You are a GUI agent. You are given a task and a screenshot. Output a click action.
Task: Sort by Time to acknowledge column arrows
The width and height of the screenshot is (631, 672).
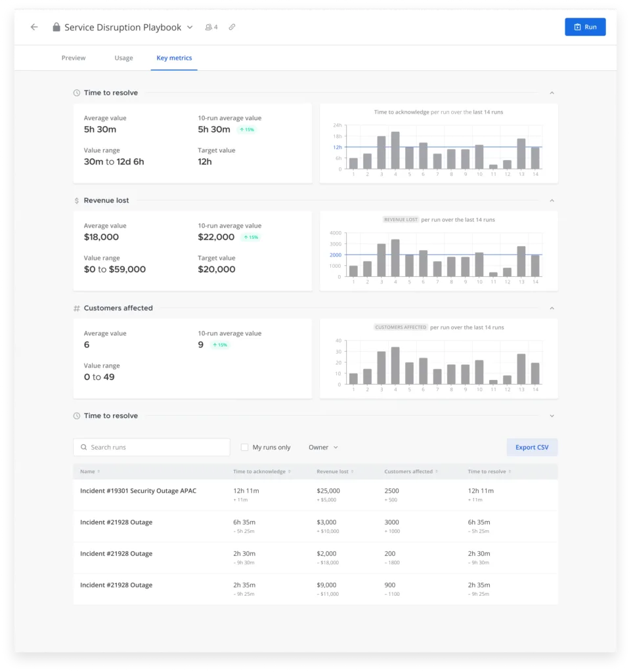coord(290,471)
